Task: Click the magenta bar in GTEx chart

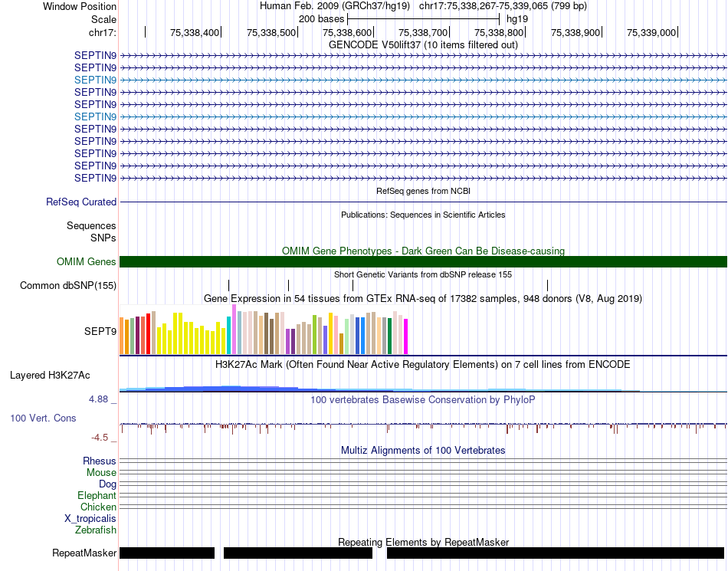Action: [406, 336]
